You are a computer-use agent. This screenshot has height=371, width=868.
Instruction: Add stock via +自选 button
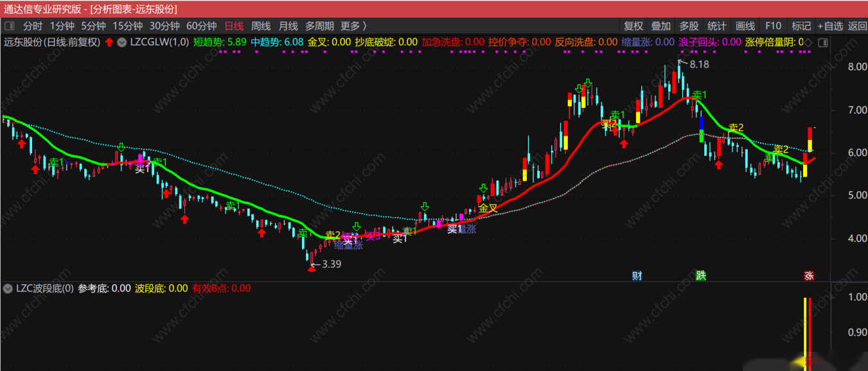tap(829, 26)
